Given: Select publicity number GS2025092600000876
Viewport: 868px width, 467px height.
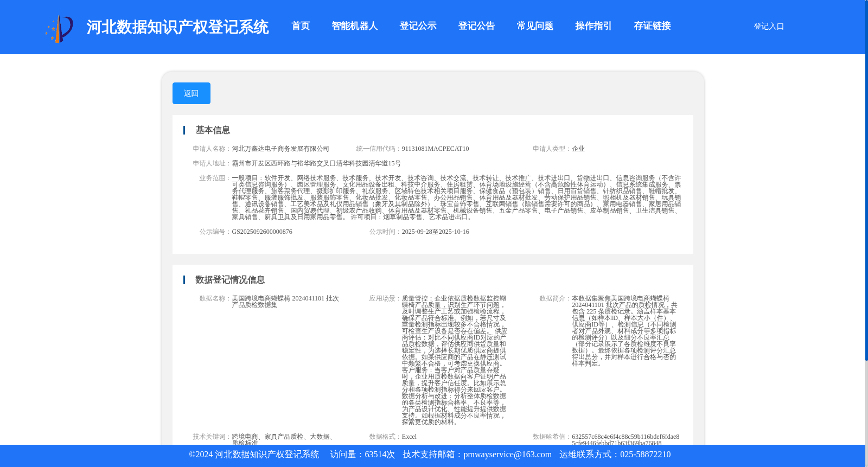Looking at the screenshot, I should pyautogui.click(x=262, y=232).
